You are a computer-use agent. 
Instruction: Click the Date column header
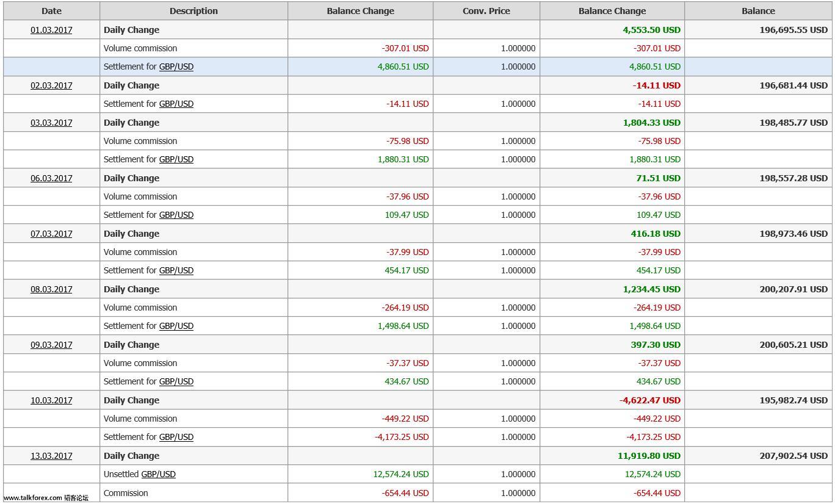pos(51,11)
